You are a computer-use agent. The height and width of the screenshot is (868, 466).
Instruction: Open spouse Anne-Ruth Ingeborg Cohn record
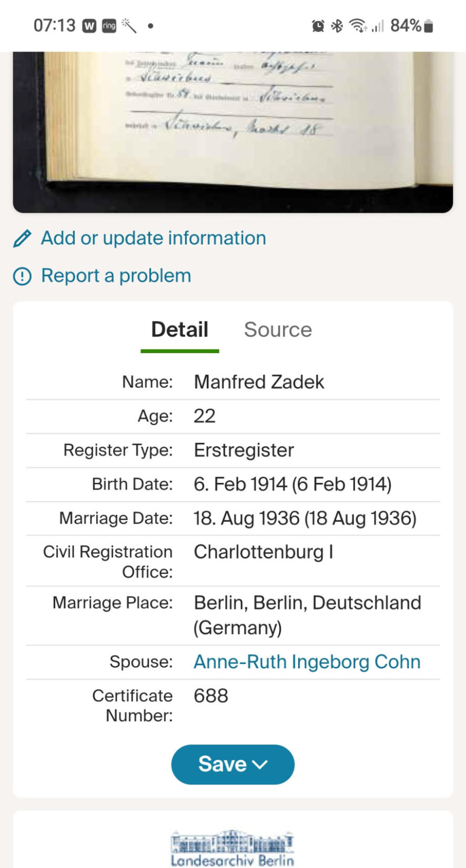point(307,662)
